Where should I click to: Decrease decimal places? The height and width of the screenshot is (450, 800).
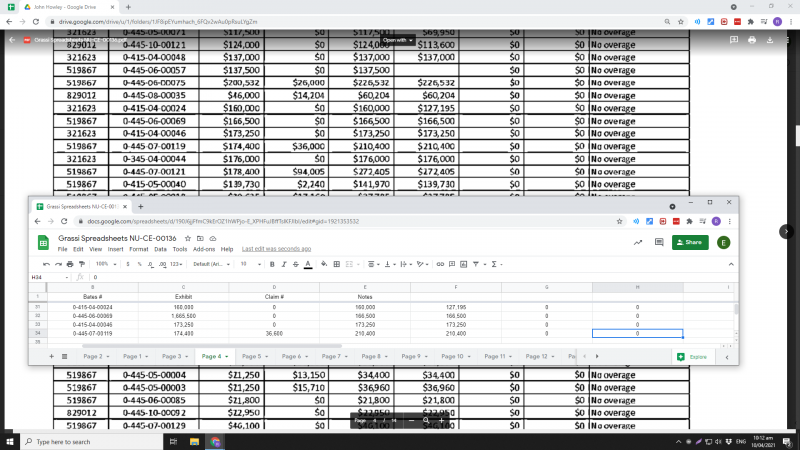click(151, 264)
